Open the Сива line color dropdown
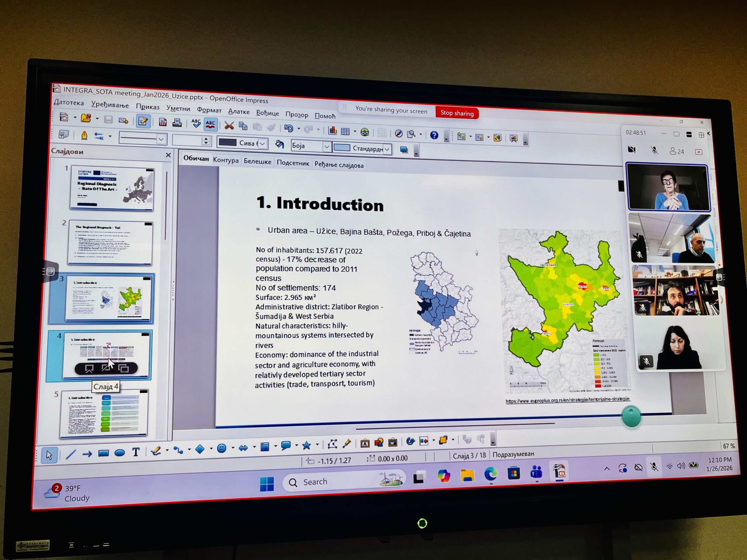 click(x=262, y=144)
